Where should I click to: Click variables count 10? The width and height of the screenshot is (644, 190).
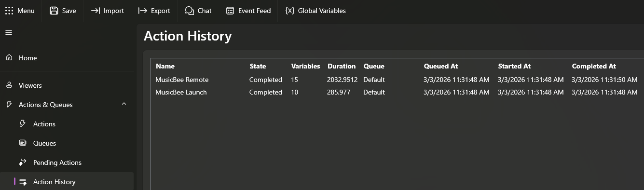pos(295,92)
